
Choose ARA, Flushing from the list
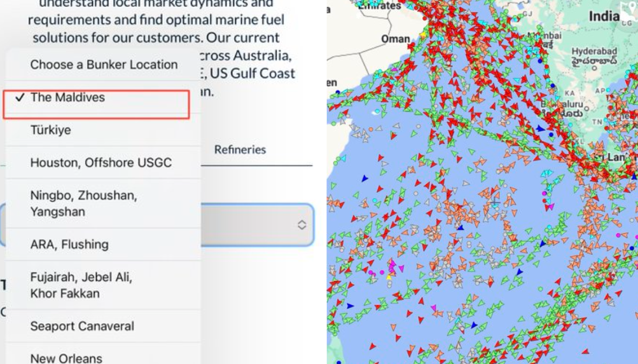(x=69, y=245)
